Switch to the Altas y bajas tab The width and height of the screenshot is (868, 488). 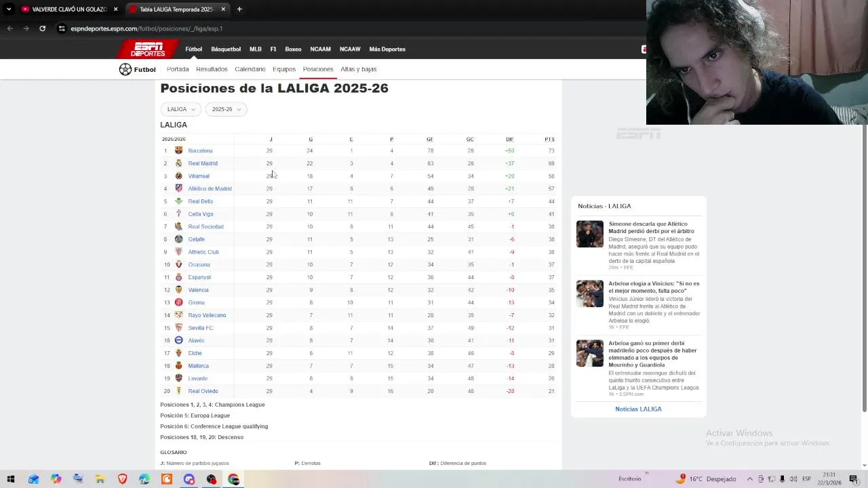pyautogui.click(x=359, y=69)
